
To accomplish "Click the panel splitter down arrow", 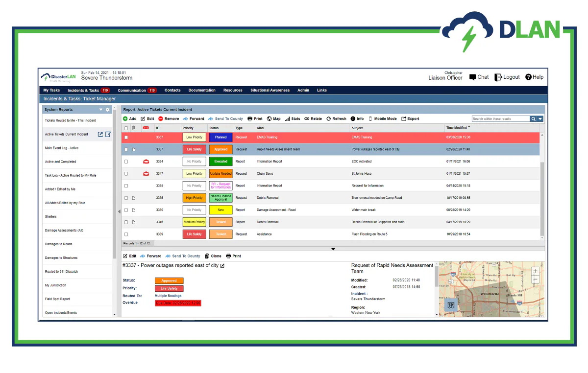I will click(x=333, y=249).
